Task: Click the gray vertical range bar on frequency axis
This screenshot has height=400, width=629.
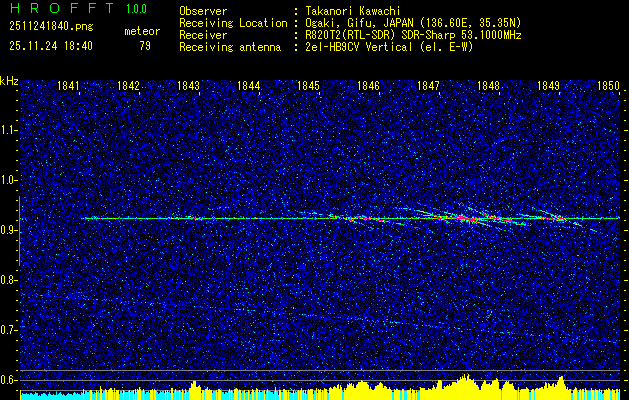Action: point(19,231)
